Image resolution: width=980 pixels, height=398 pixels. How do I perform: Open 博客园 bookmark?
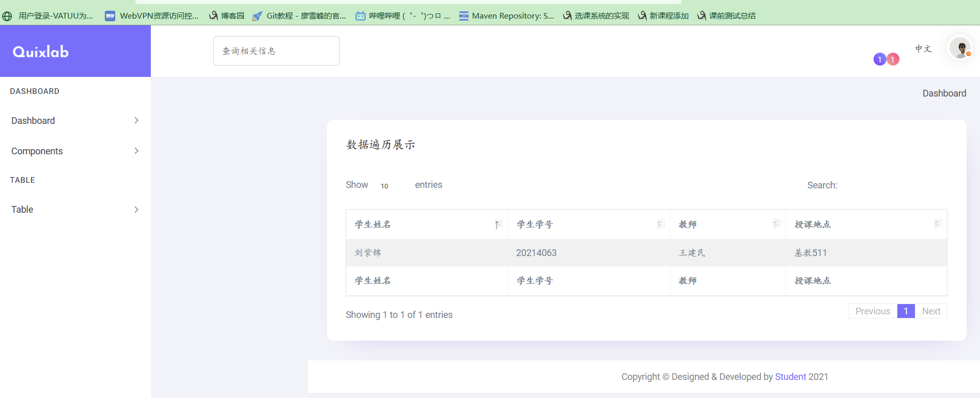[226, 16]
